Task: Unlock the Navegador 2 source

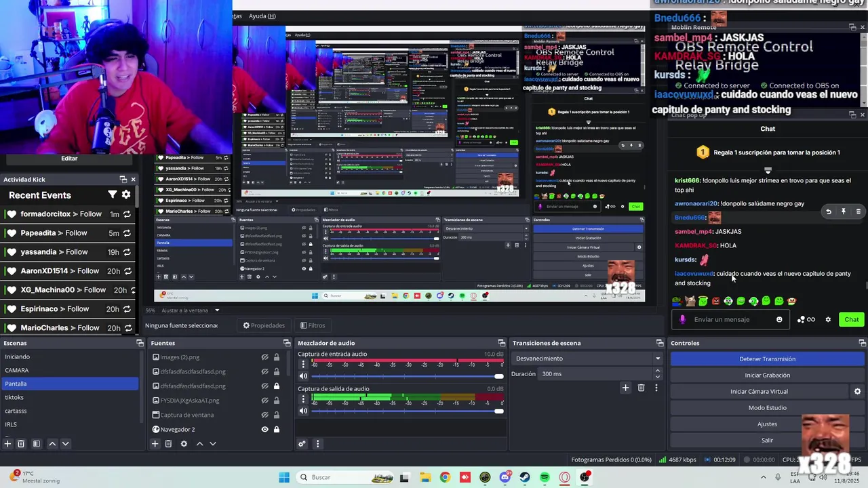Action: 277,429
